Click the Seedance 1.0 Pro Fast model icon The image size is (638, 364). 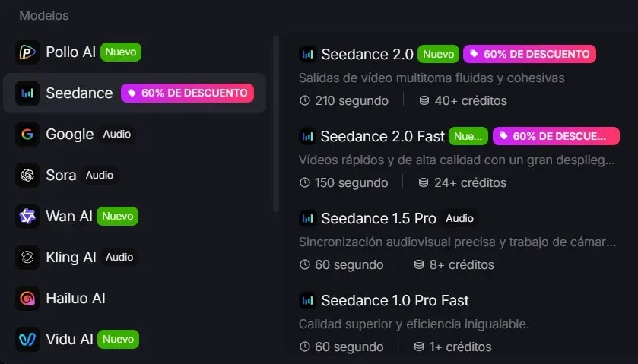click(307, 301)
